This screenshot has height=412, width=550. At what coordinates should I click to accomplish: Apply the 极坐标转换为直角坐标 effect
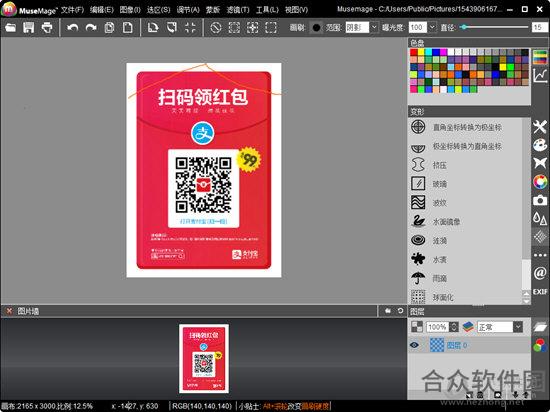coord(465,146)
